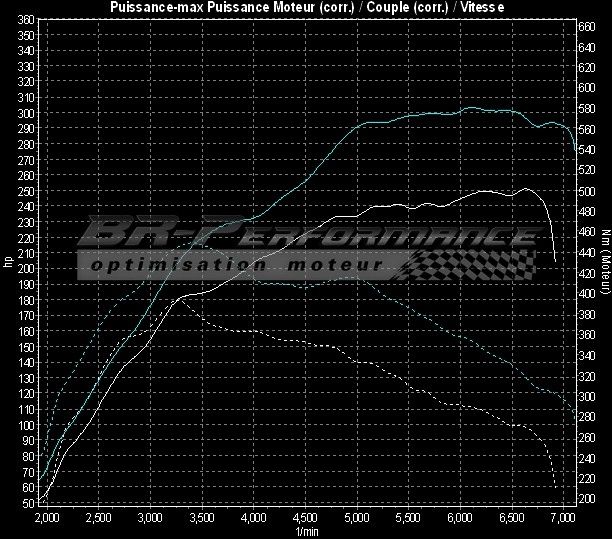Click the 300 hp left axis tick

point(26,113)
